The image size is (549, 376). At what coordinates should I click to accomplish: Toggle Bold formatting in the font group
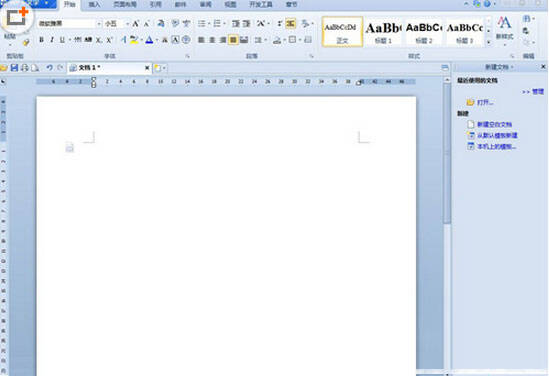41,40
